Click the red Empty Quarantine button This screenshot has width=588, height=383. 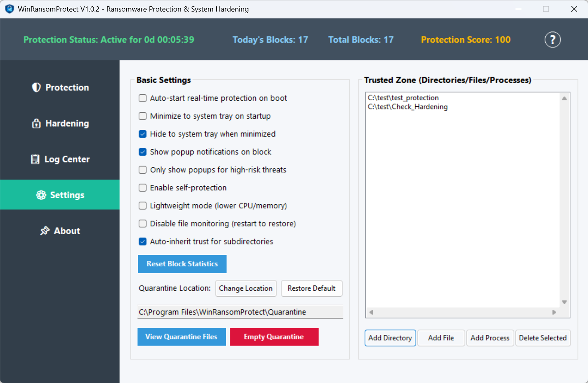[274, 337]
